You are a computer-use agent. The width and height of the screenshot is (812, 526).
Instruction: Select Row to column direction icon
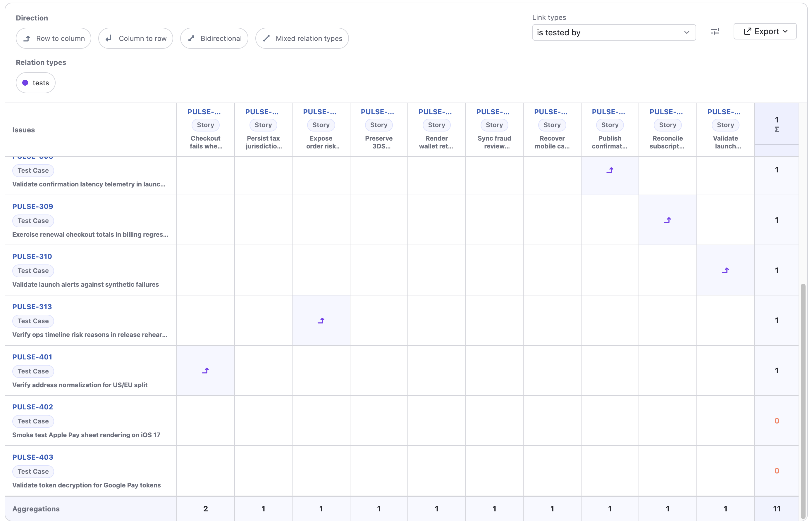point(27,38)
